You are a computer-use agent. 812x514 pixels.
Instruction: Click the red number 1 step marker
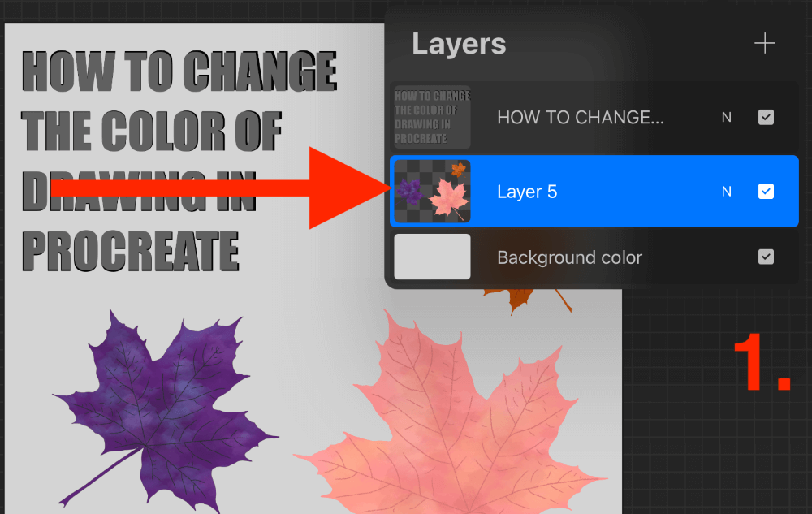pyautogui.click(x=762, y=362)
